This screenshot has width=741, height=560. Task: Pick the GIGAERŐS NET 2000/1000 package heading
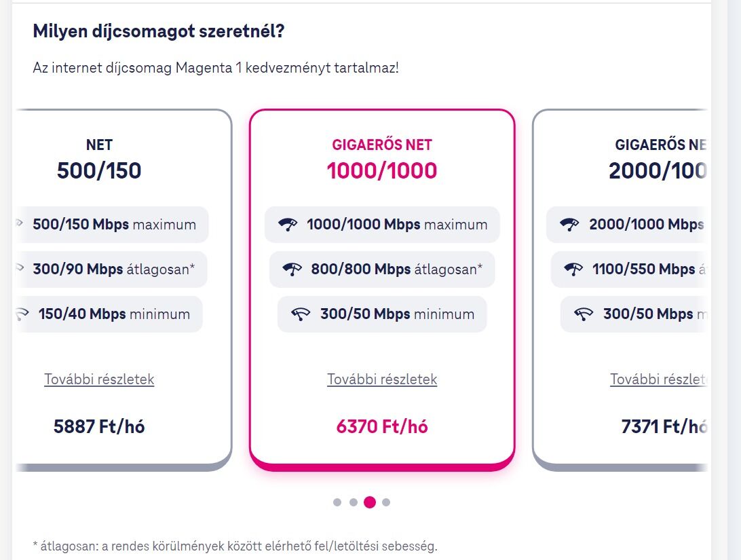658,160
